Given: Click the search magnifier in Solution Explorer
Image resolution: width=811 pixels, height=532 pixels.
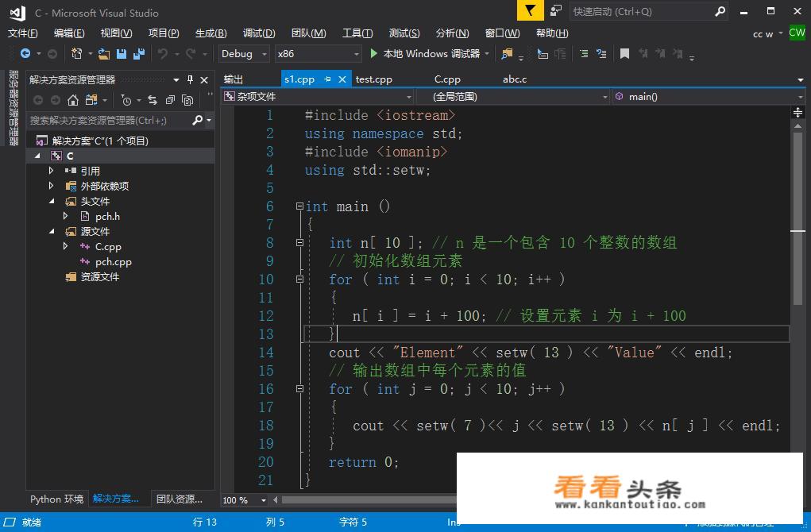Looking at the screenshot, I should click(197, 120).
